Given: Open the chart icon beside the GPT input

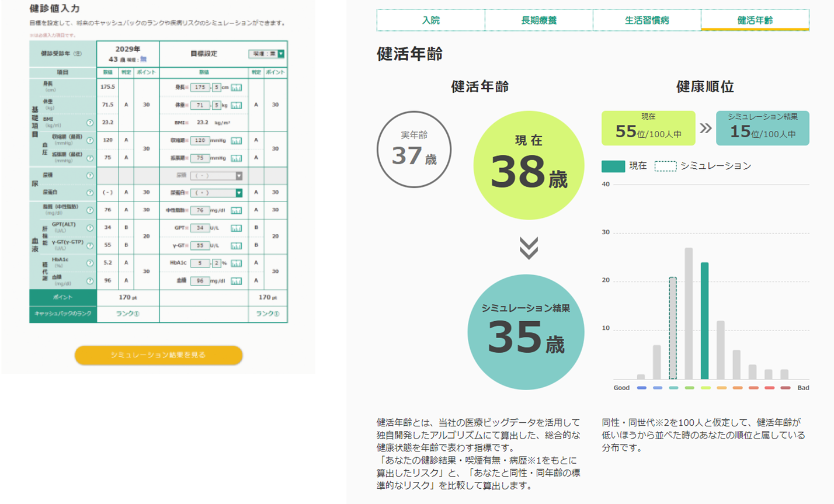Looking at the screenshot, I should pyautogui.click(x=236, y=228).
